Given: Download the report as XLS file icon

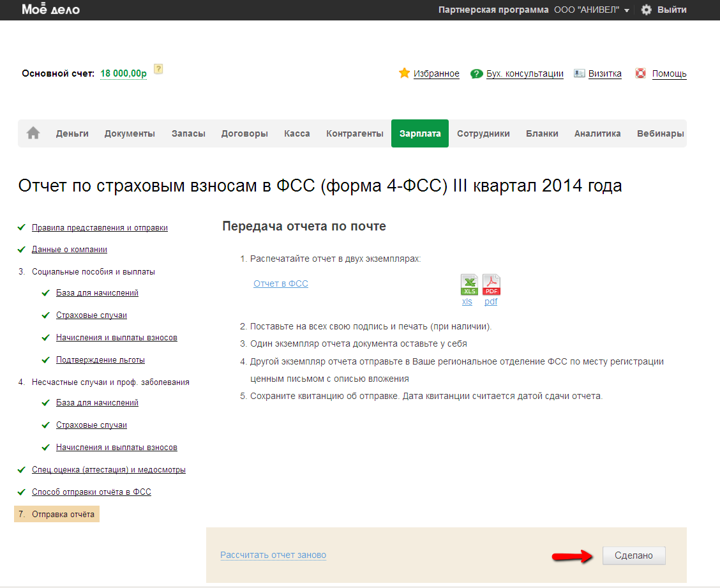Looking at the screenshot, I should click(x=469, y=284).
